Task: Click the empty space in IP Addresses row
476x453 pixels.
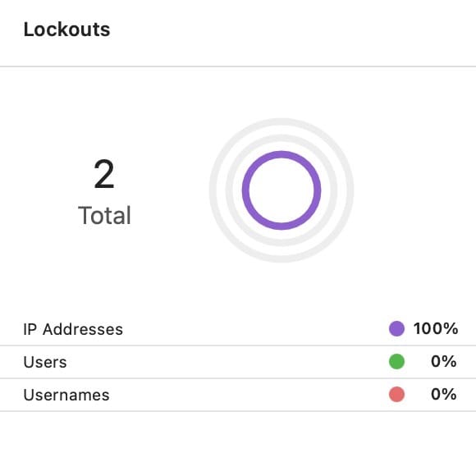Action: tap(255, 329)
